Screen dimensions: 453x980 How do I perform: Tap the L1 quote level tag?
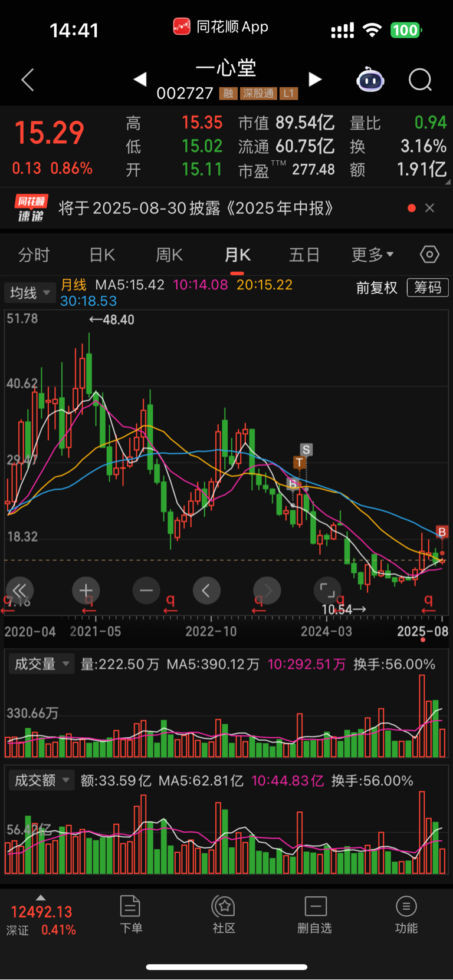[x=288, y=93]
